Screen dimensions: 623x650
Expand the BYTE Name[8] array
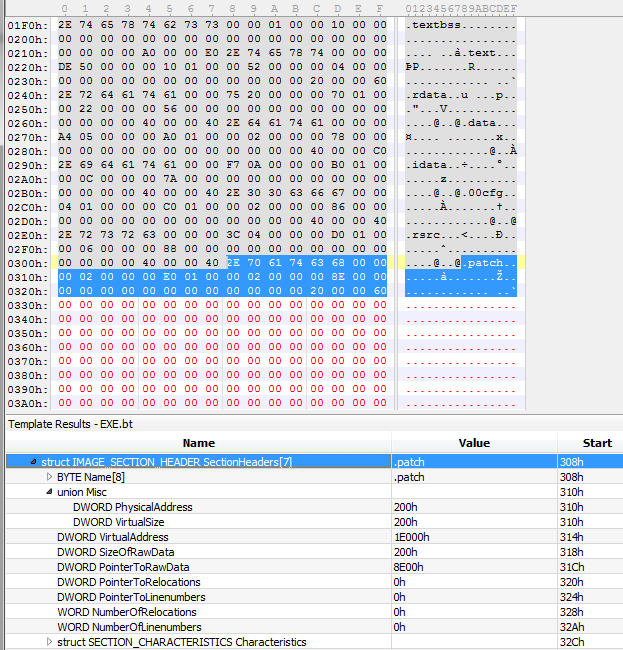tap(49, 477)
